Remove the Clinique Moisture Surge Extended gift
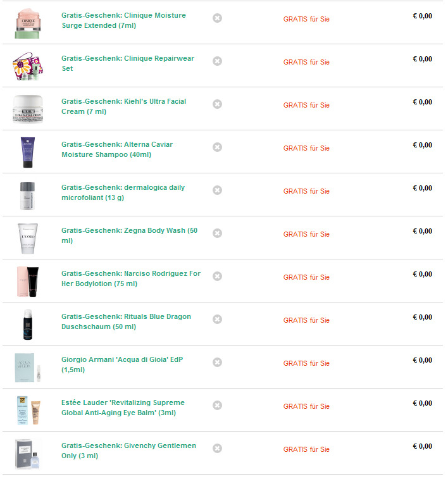 (x=217, y=18)
